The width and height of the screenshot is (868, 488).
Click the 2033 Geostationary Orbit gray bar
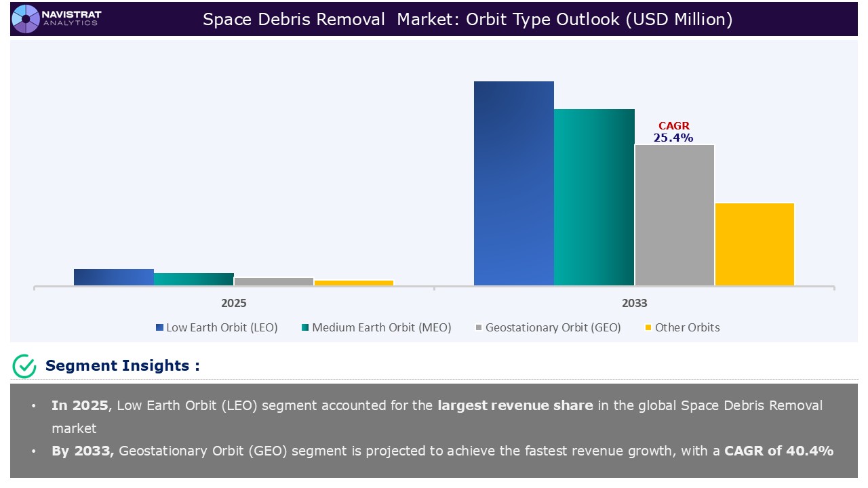[x=675, y=215]
